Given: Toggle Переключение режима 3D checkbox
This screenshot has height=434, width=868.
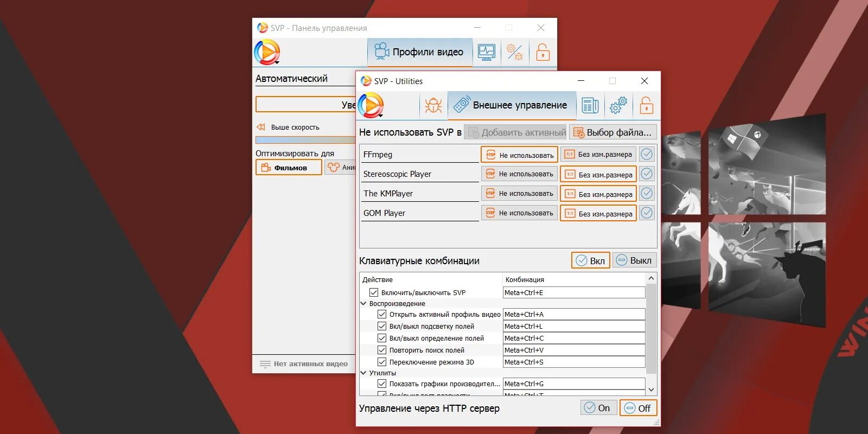Looking at the screenshot, I should click(x=382, y=362).
